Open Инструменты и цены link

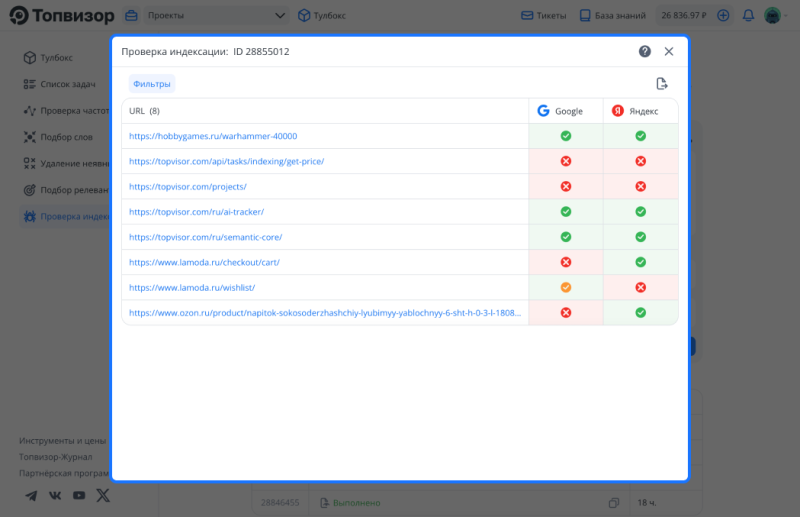(62, 440)
